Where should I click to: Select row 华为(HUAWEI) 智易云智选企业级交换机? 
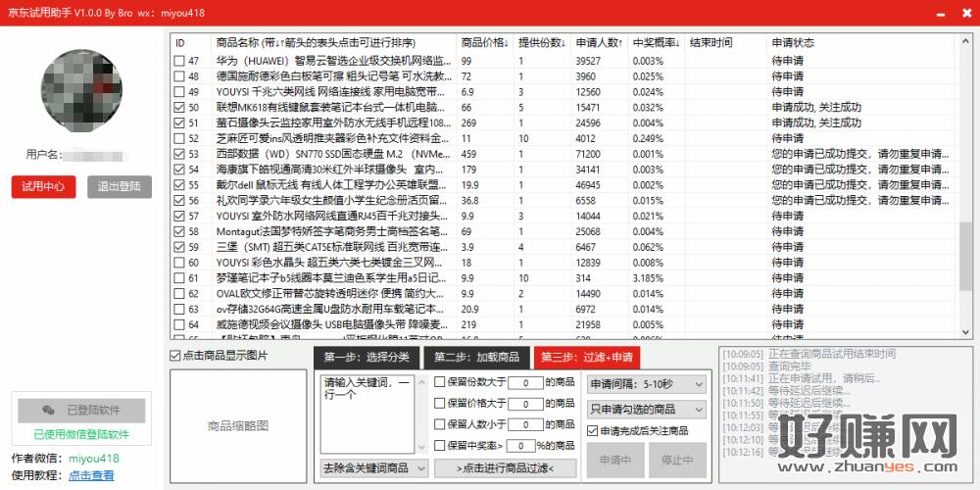point(563,61)
